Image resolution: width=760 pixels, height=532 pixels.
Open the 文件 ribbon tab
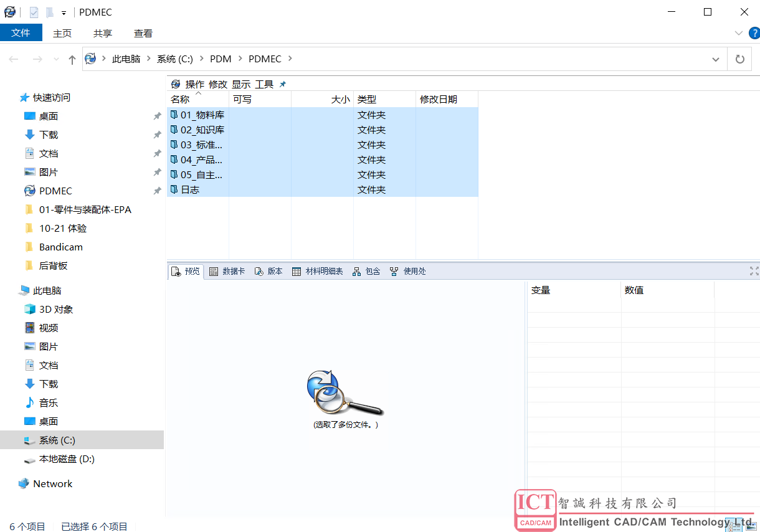21,33
